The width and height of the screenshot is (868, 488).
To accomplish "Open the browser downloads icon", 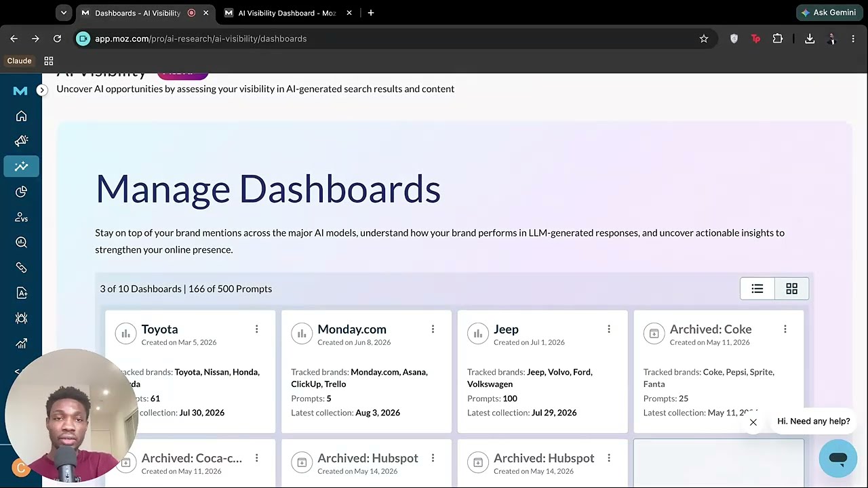I will click(x=810, y=39).
